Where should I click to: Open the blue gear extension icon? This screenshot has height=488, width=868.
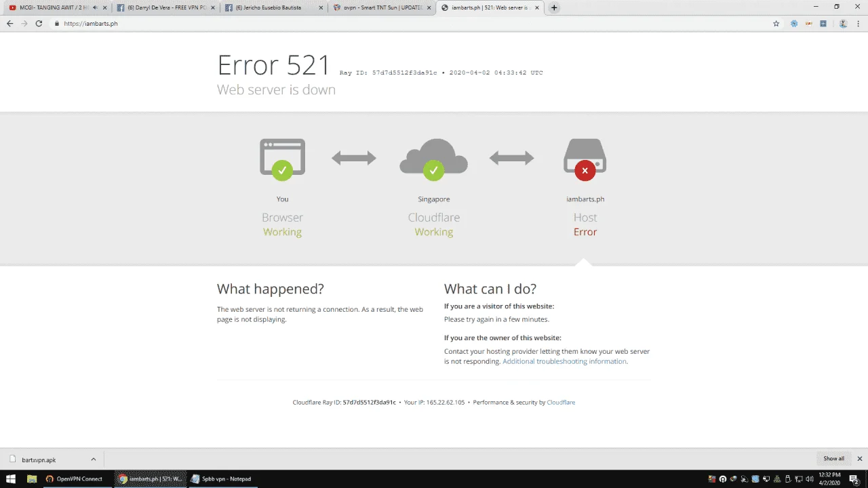794,23
